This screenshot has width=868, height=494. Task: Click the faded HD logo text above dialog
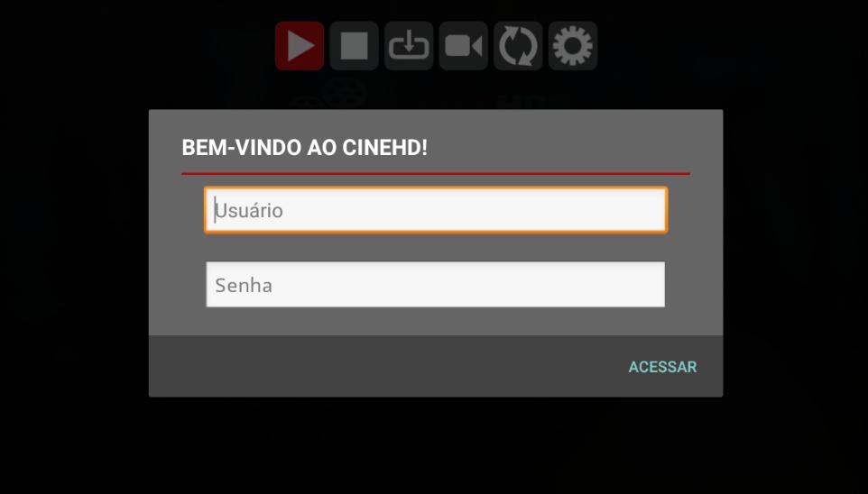pyautogui.click(x=521, y=101)
